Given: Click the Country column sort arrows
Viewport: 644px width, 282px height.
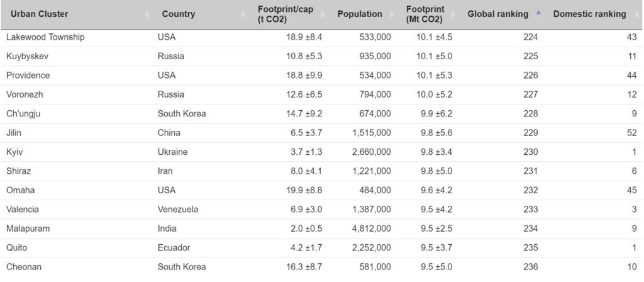Looking at the screenshot, I should pyautogui.click(x=244, y=14).
